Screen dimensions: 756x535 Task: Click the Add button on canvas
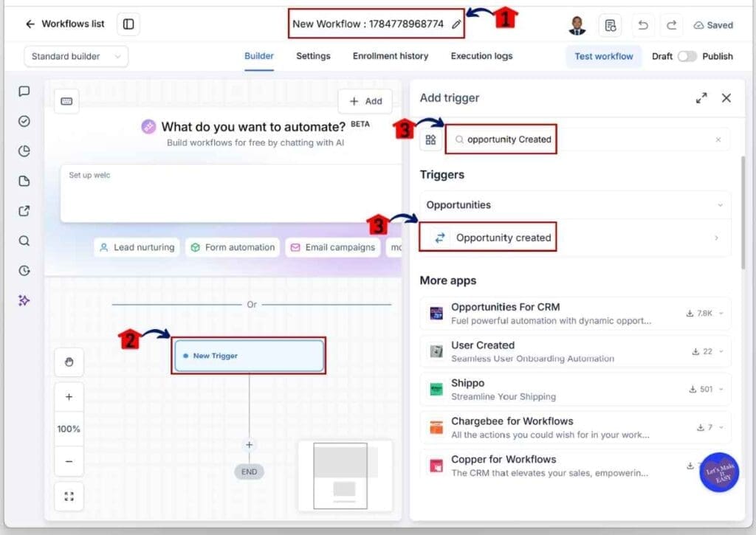click(x=365, y=101)
